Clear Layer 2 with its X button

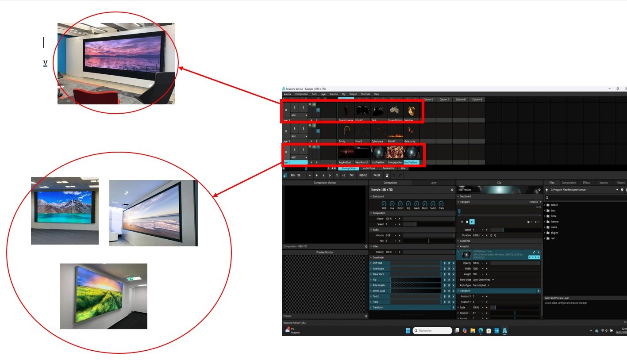[x=286, y=131]
